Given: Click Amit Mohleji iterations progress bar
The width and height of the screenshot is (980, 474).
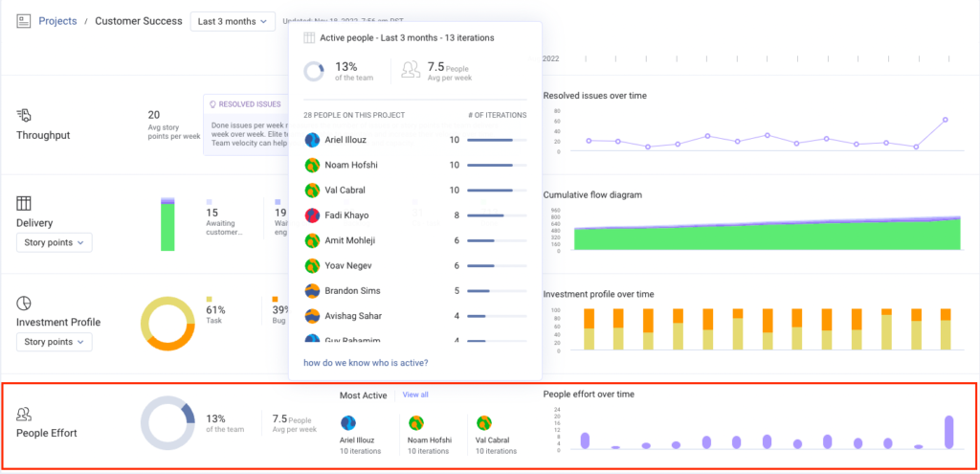Looking at the screenshot, I should point(497,240).
